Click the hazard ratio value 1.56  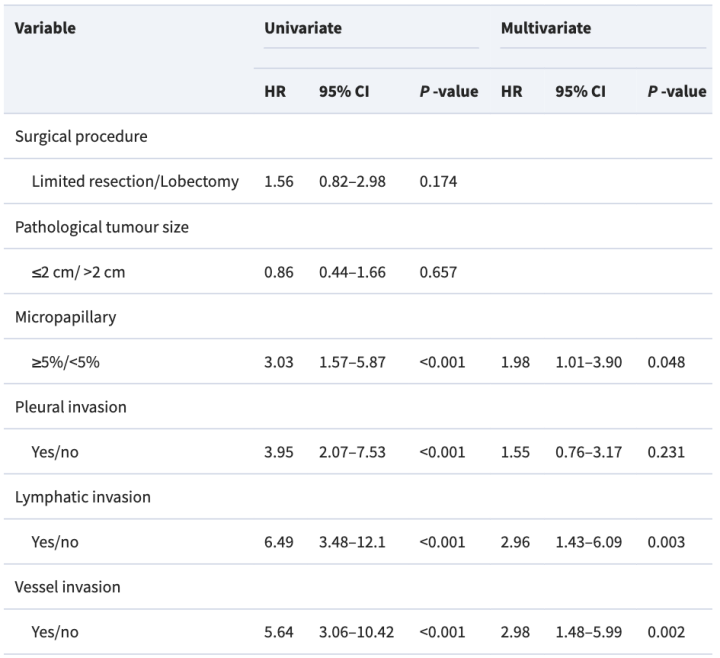point(278,181)
